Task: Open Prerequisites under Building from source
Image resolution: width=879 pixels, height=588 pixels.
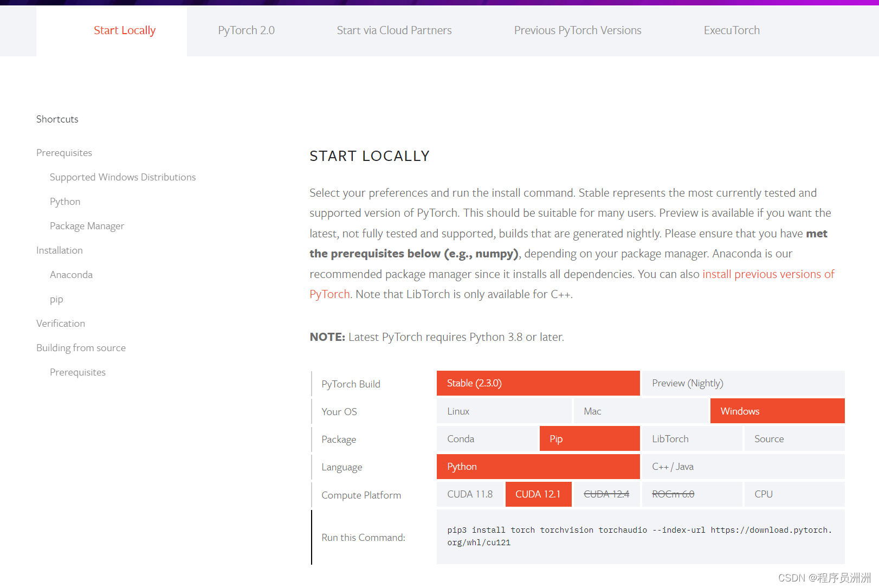Action: click(x=77, y=372)
